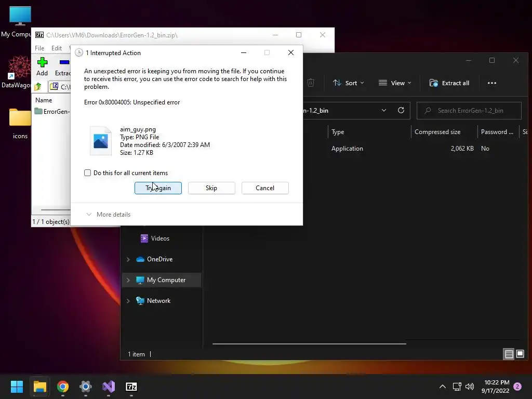Open the 7-Zip Edit menu
This screenshot has height=399, width=532.
click(x=56, y=48)
